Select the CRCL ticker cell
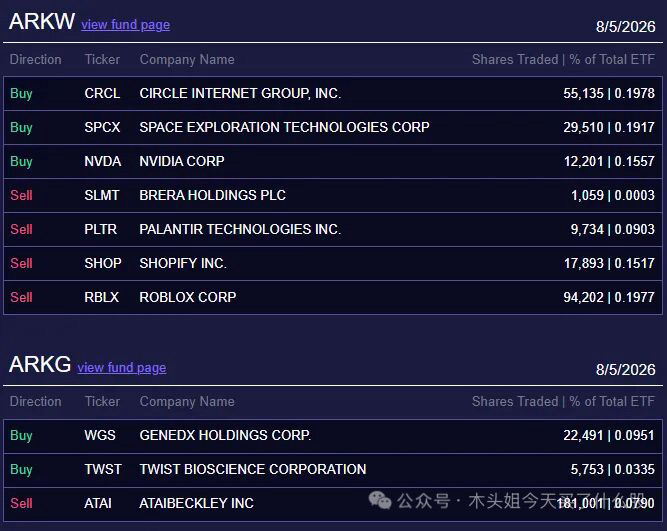667x531 pixels. (x=102, y=93)
